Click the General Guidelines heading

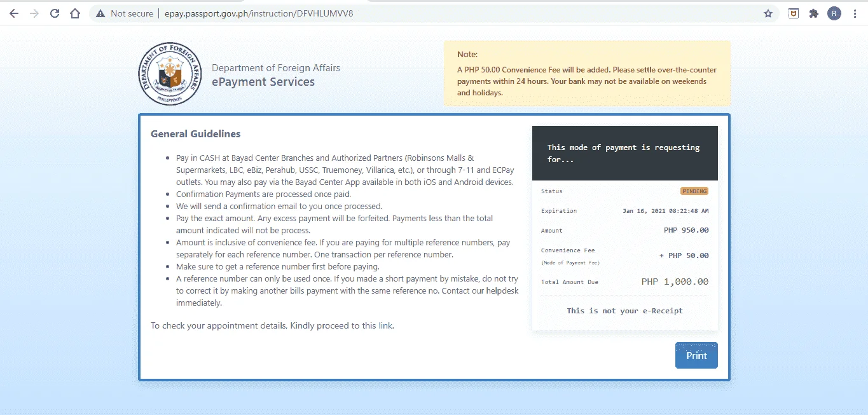click(196, 134)
